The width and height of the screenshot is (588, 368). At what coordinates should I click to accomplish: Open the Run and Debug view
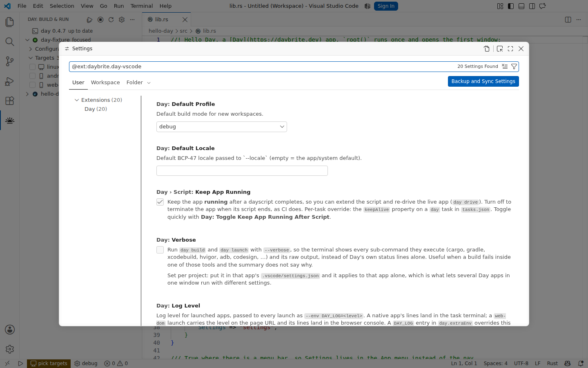[x=9, y=81]
